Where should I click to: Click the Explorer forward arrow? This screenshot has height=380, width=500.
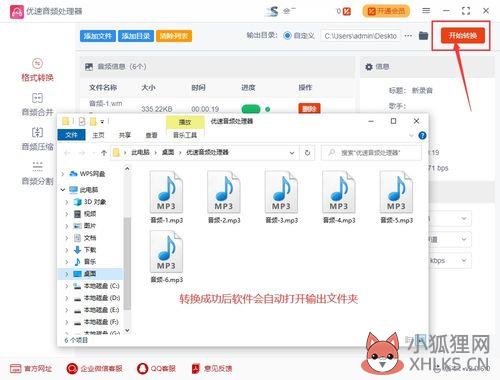82,153
